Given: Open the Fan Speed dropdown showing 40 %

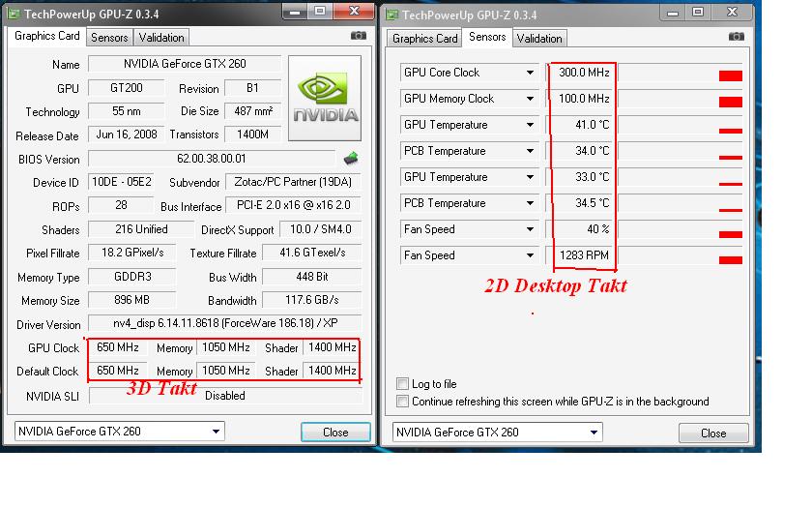Looking at the screenshot, I should point(530,229).
